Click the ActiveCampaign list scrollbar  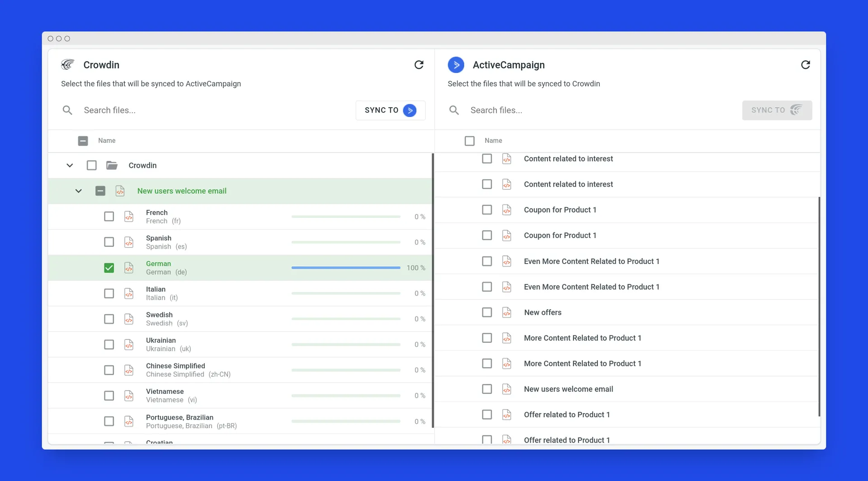(x=819, y=307)
